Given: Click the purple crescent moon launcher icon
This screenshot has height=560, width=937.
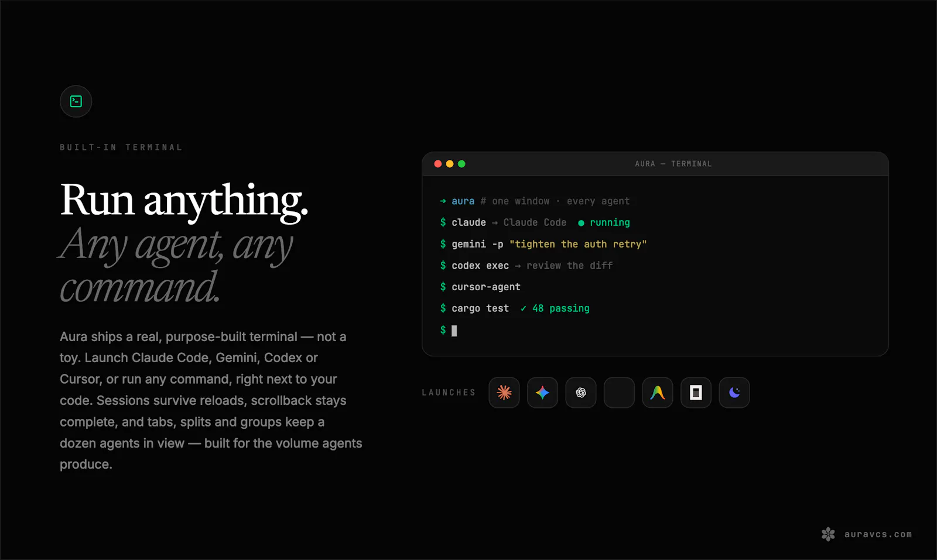Looking at the screenshot, I should tap(734, 393).
